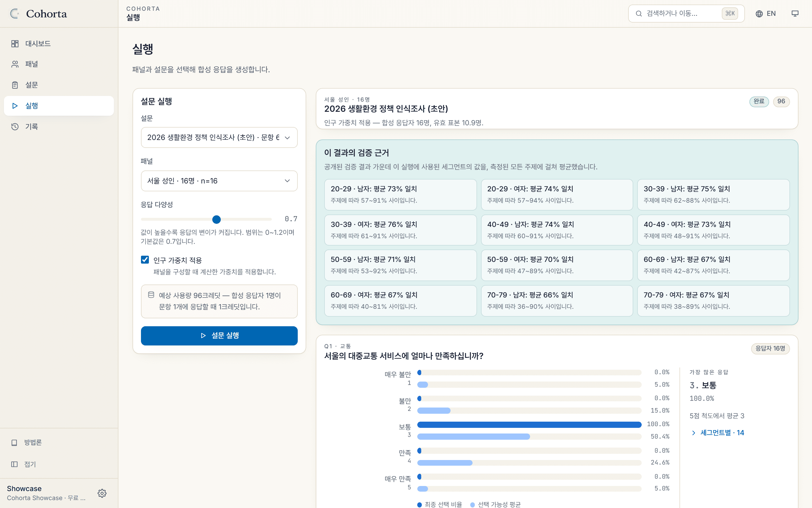Click 50-59 · 여자: 평균 70% 일치 card
This screenshot has width=812, height=508.
point(557,265)
